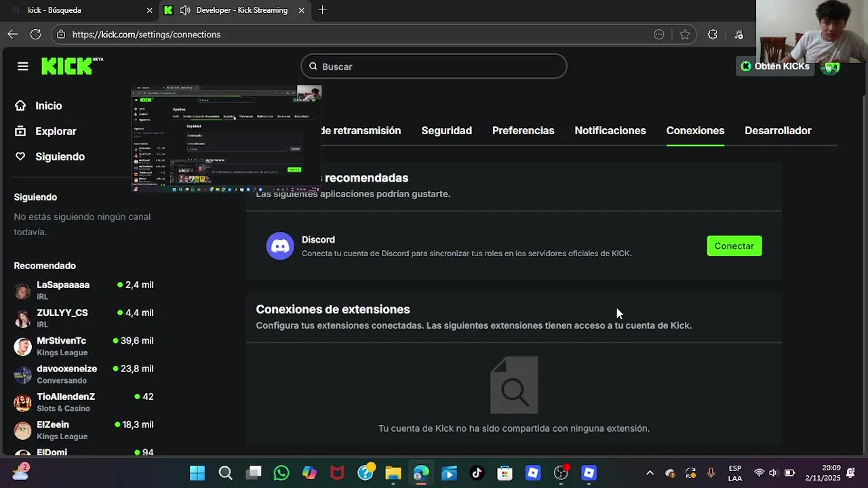Viewport: 868px width, 488px height.
Task: Show hidden tray icons chevron
Action: coord(650,473)
